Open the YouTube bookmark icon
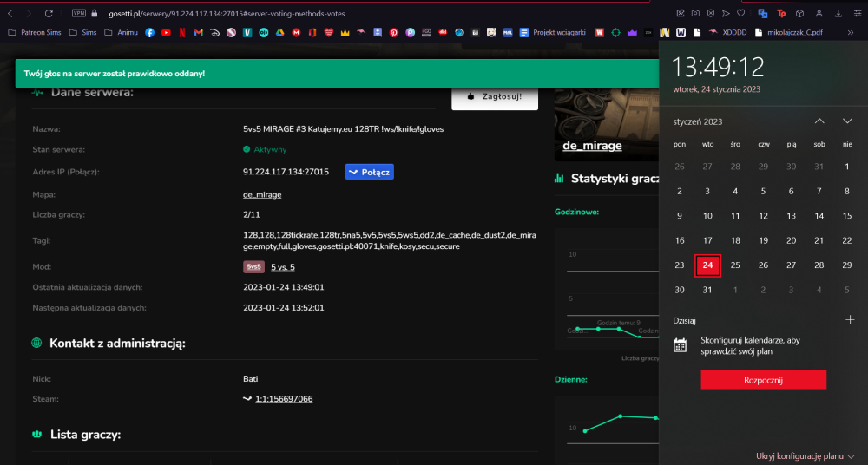The height and width of the screenshot is (465, 868). [166, 33]
